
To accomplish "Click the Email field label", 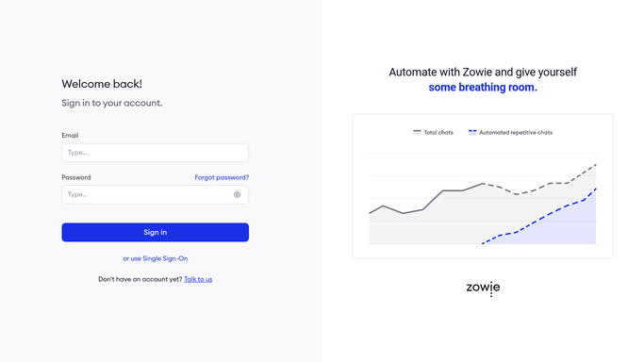I will pos(70,136).
